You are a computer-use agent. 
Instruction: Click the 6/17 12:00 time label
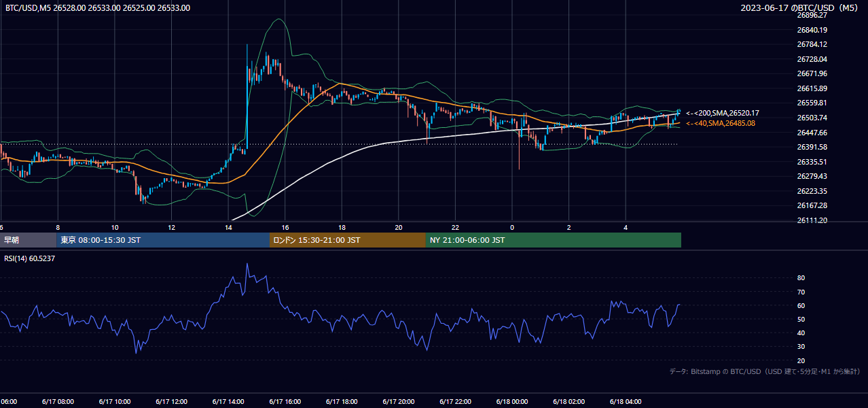coord(170,402)
